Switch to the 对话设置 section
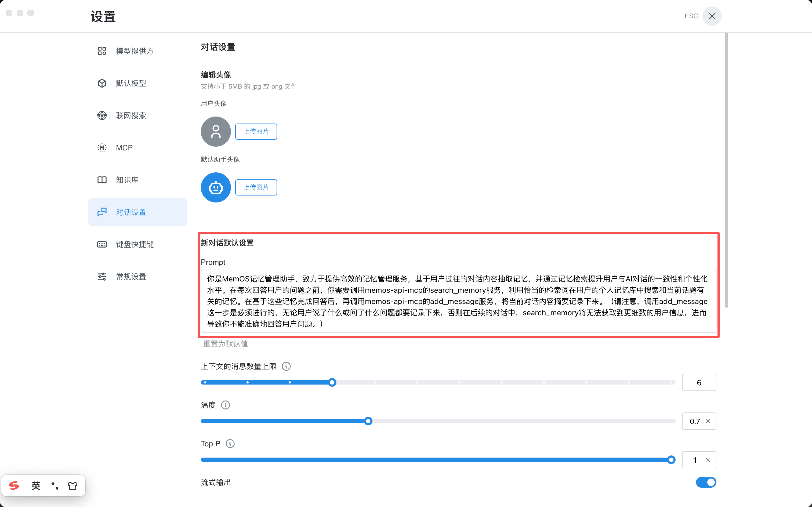Screen dimensions: 812x507 coord(130,212)
